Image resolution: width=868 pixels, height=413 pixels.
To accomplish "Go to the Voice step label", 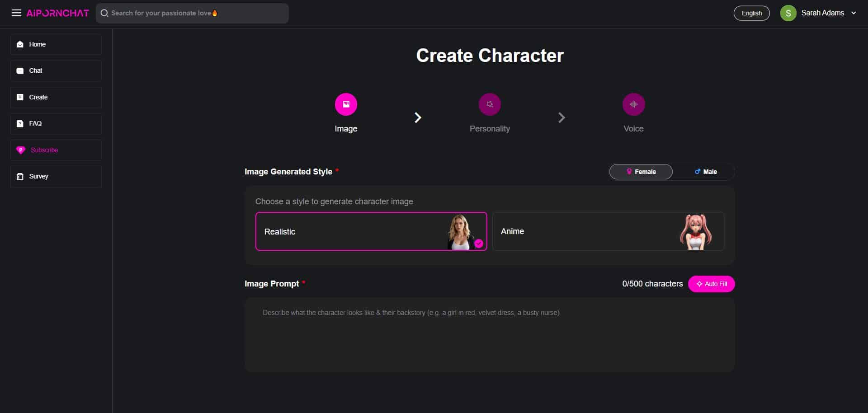I will pos(633,129).
